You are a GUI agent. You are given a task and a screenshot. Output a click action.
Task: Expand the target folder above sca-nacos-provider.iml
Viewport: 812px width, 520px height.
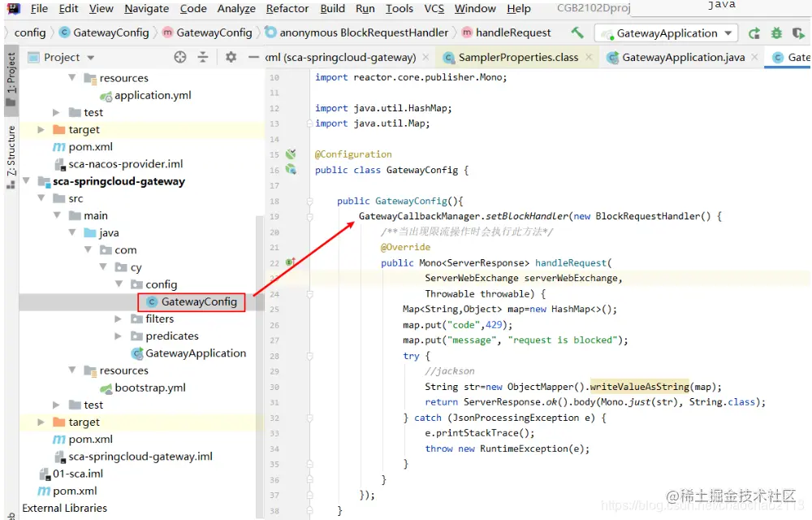41,129
